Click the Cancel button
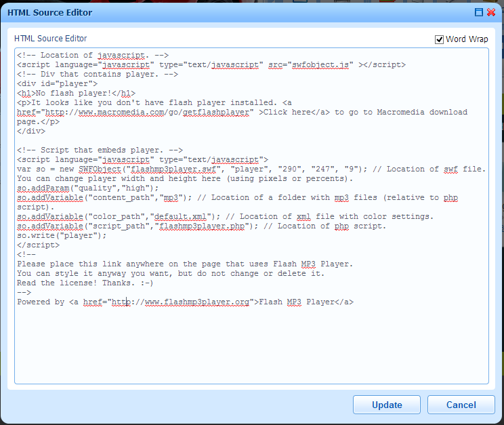Image resolution: width=504 pixels, height=425 pixels. [x=461, y=405]
